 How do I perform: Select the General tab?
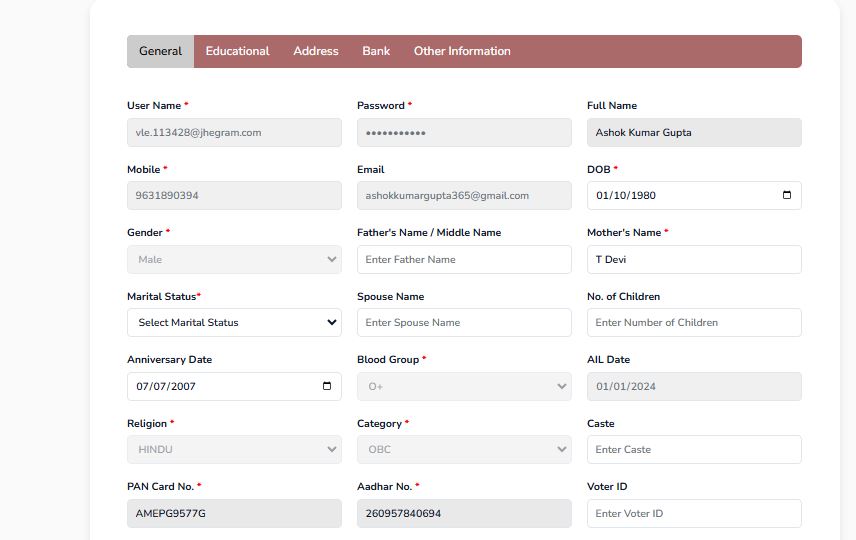click(160, 51)
